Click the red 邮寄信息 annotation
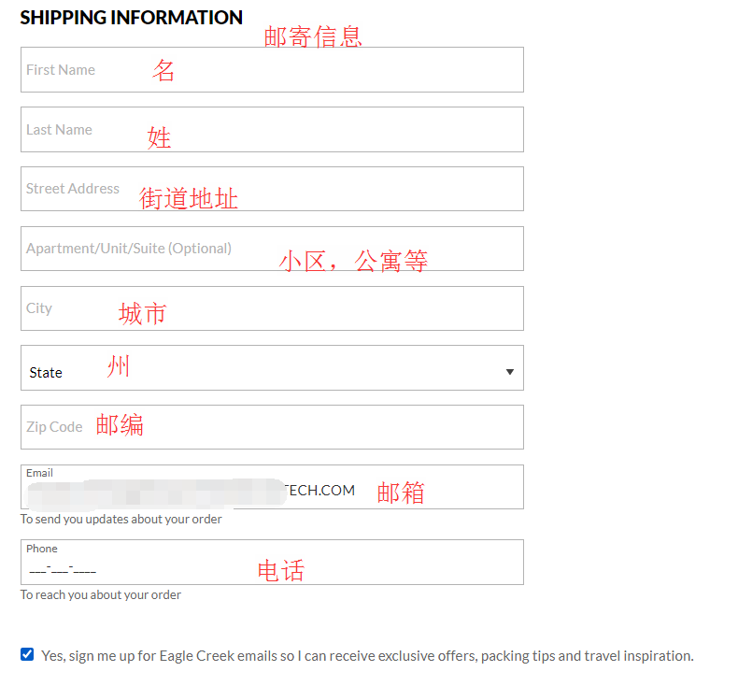The height and width of the screenshot is (700, 738). point(313,37)
